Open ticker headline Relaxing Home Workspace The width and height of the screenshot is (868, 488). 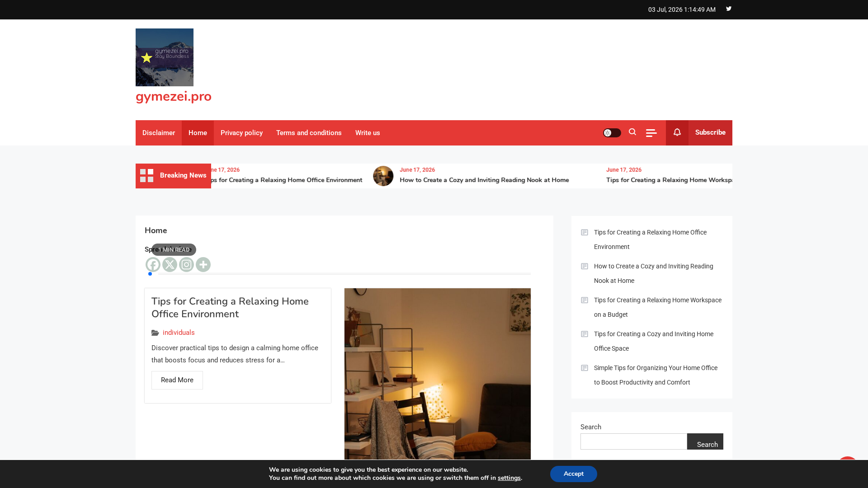(x=669, y=180)
